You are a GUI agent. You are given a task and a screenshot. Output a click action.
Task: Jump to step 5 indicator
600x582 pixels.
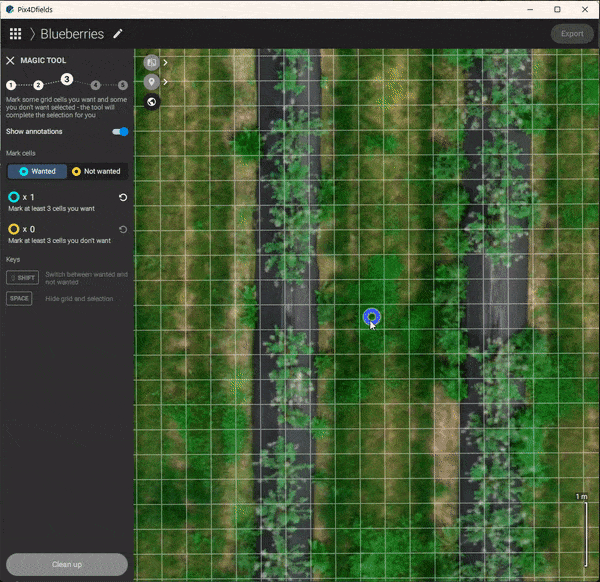(122, 85)
